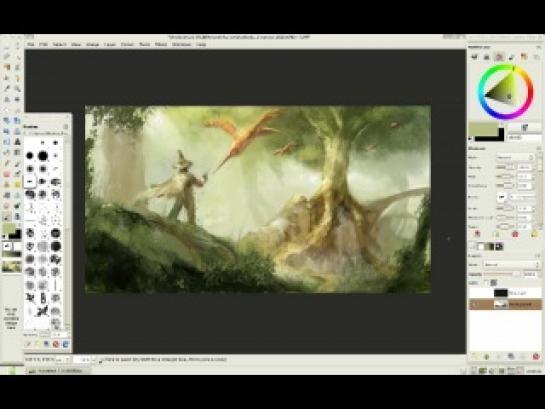The height and width of the screenshot is (409, 545).
Task: Select the Zoom magnifier tool in toolbox
Action: click(x=17, y=89)
